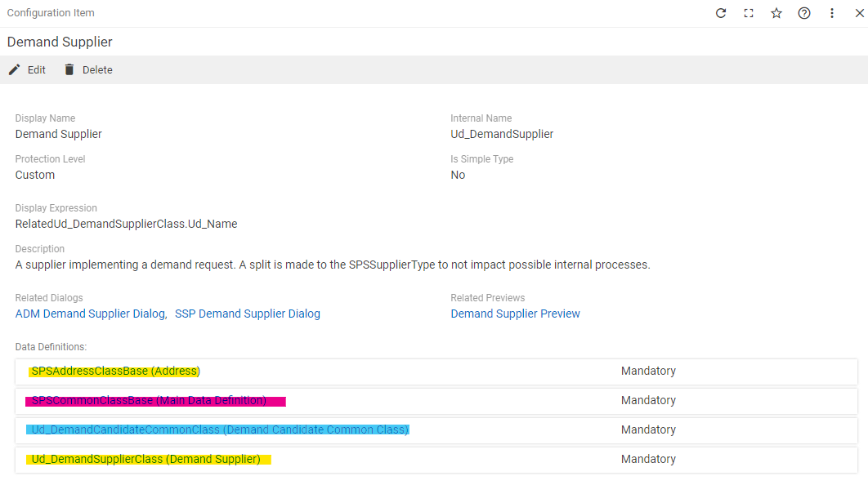
Task: Click the Description text paragraph
Action: pyautogui.click(x=333, y=265)
